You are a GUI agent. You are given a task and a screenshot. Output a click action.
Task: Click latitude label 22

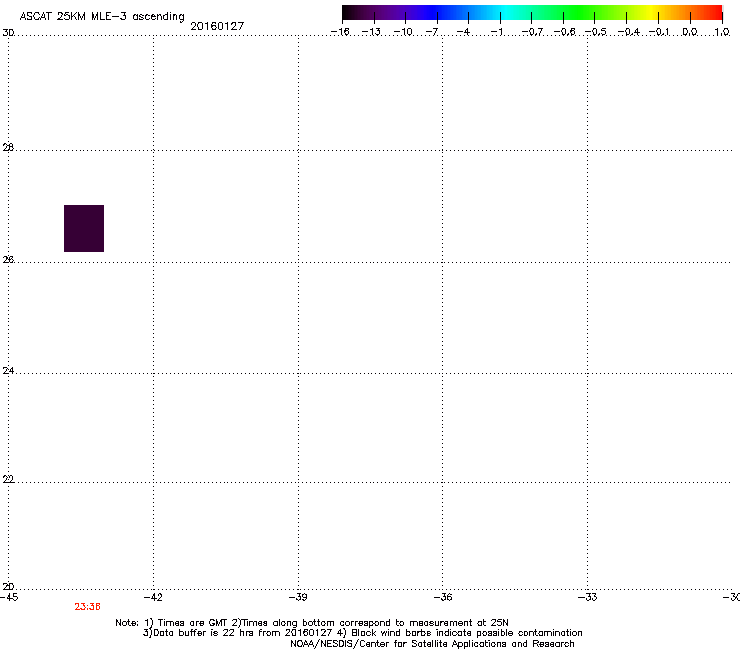pos(8,479)
